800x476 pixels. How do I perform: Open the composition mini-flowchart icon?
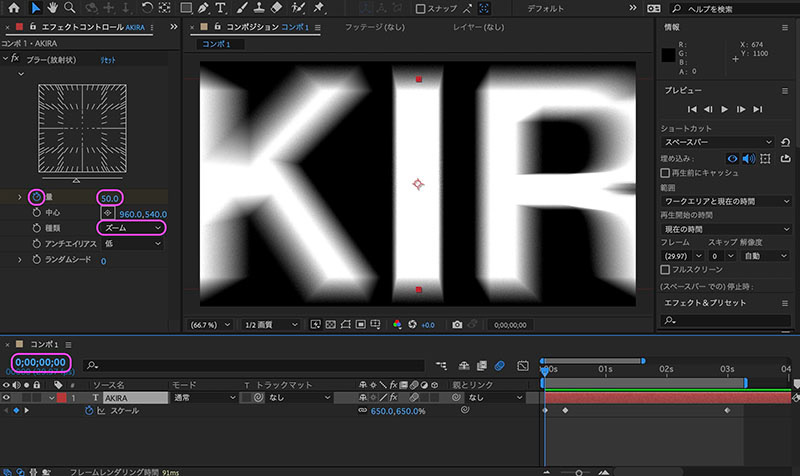point(441,365)
